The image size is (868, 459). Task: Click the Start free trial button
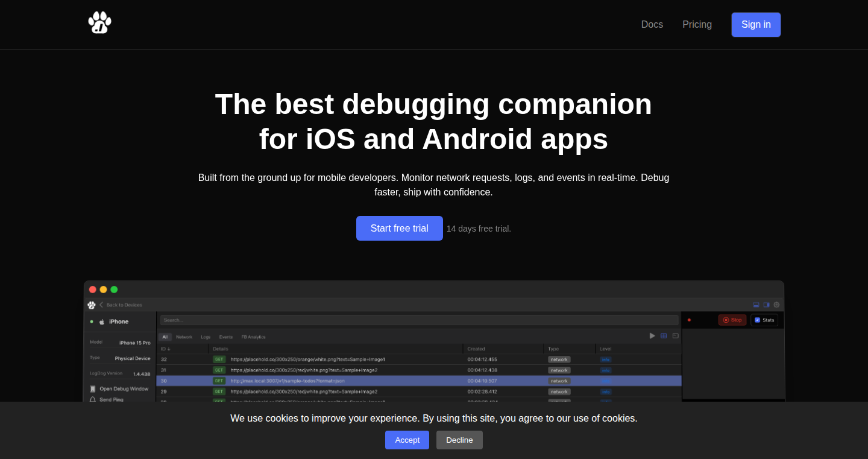coord(399,229)
